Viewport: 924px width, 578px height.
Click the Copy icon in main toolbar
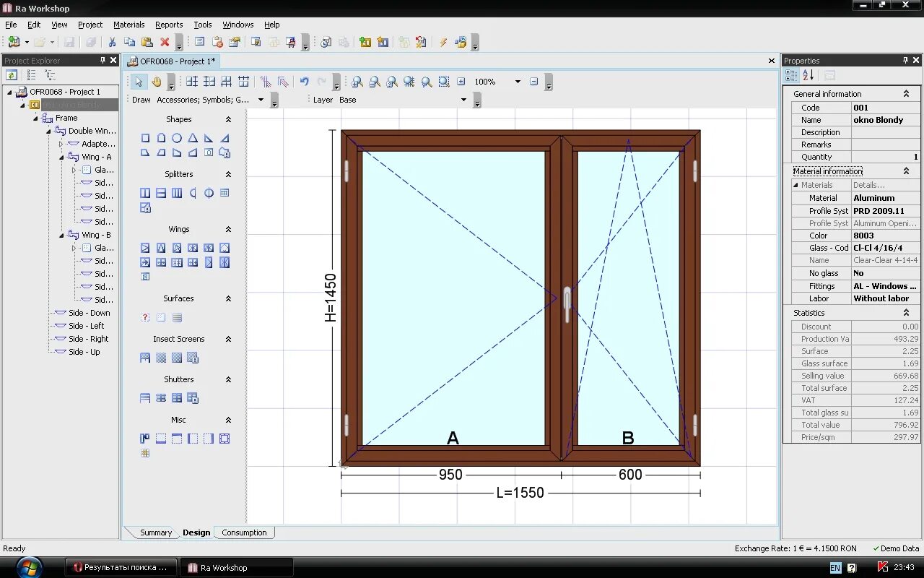pos(130,43)
